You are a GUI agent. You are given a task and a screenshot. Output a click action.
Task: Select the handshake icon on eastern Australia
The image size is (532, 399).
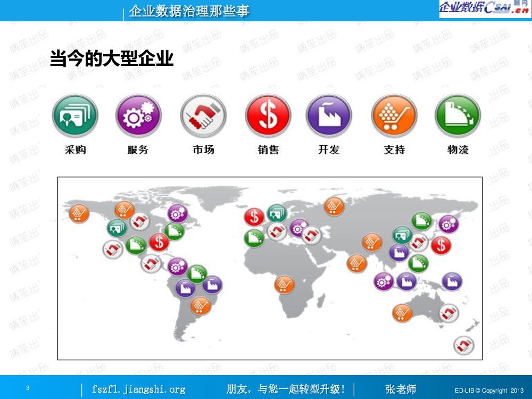449,313
